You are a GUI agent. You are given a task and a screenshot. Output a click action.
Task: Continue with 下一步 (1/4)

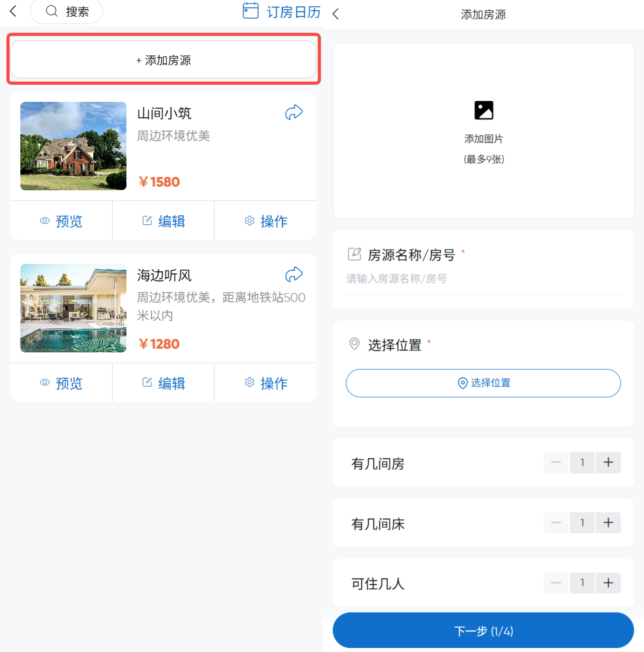coord(483,630)
